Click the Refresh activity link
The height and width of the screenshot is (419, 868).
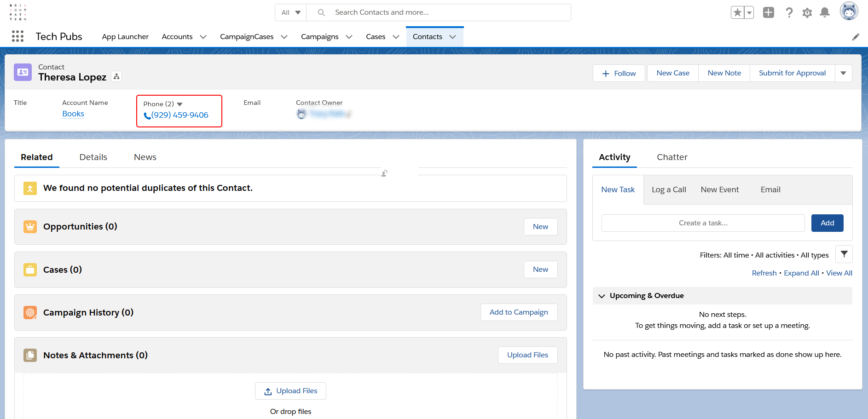[x=764, y=273]
